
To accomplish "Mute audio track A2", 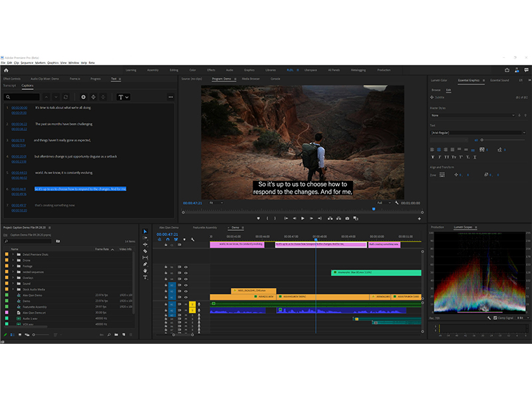I will click(x=186, y=309).
